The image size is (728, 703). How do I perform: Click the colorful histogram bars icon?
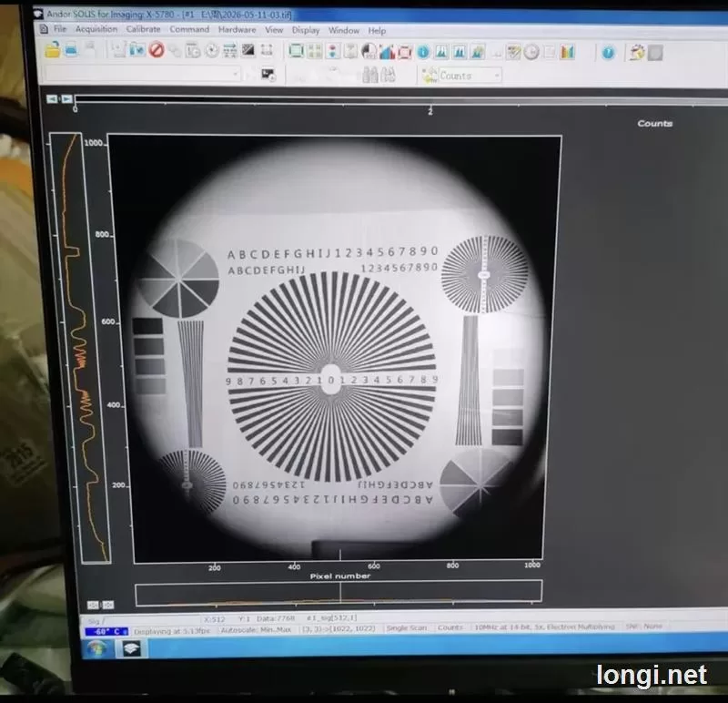(567, 52)
